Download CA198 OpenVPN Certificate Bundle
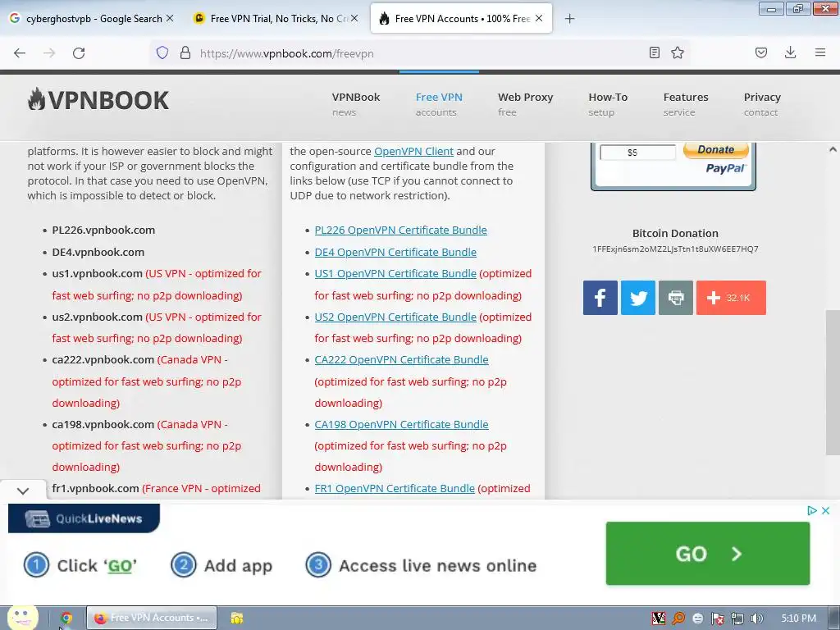Viewport: 840px width, 630px height. coord(401,424)
